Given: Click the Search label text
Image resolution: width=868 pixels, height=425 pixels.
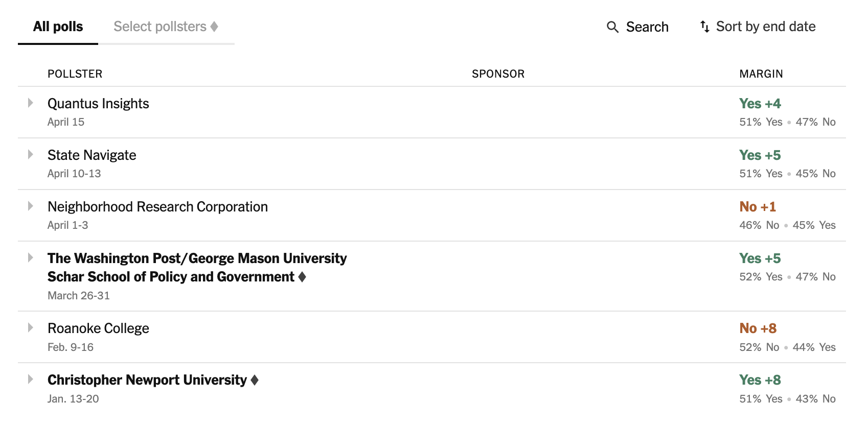Looking at the screenshot, I should 647,27.
